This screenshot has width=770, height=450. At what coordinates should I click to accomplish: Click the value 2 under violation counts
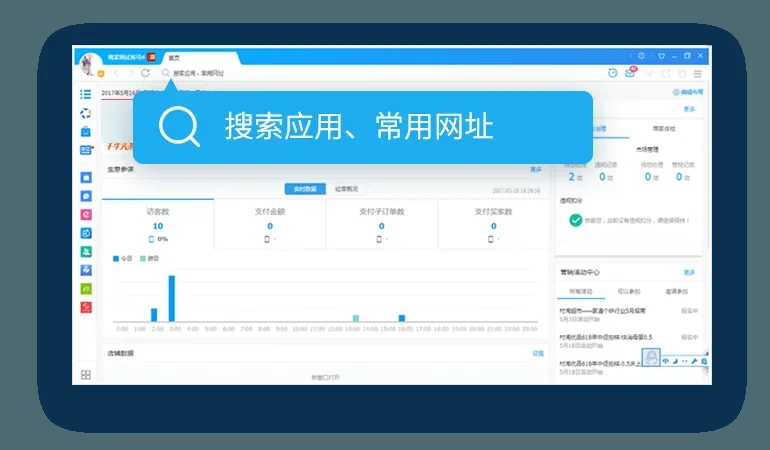click(572, 177)
